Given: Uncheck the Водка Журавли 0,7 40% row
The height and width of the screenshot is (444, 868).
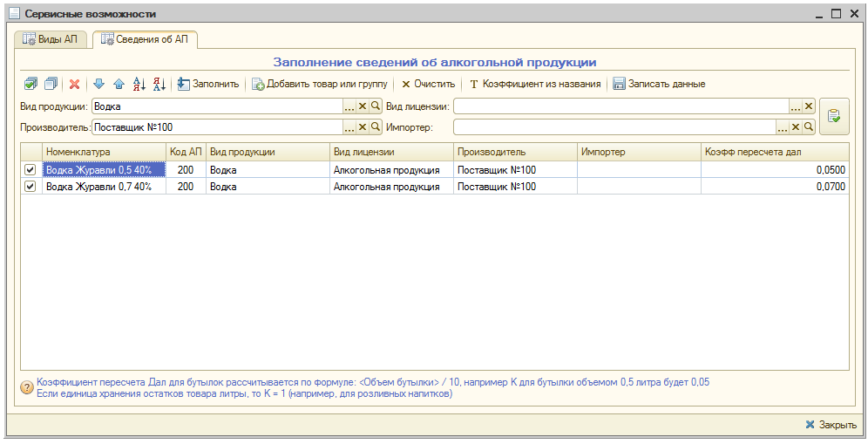Looking at the screenshot, I should 31,187.
